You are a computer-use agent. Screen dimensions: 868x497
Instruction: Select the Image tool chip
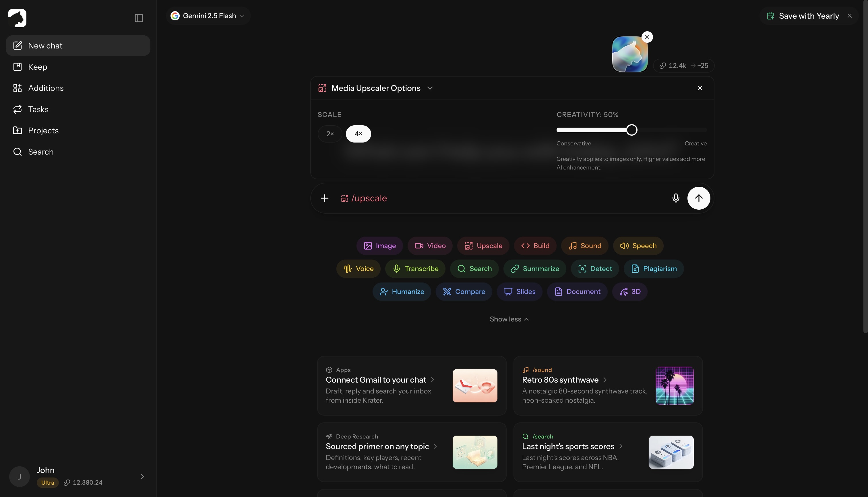tap(379, 246)
